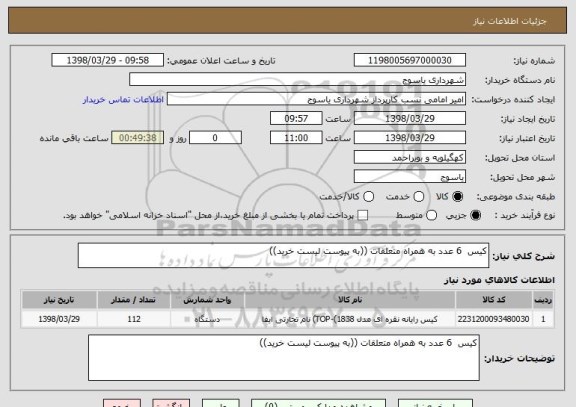Click the استان محل تحویل field
The width and height of the screenshot is (576, 407).
tap(410, 158)
